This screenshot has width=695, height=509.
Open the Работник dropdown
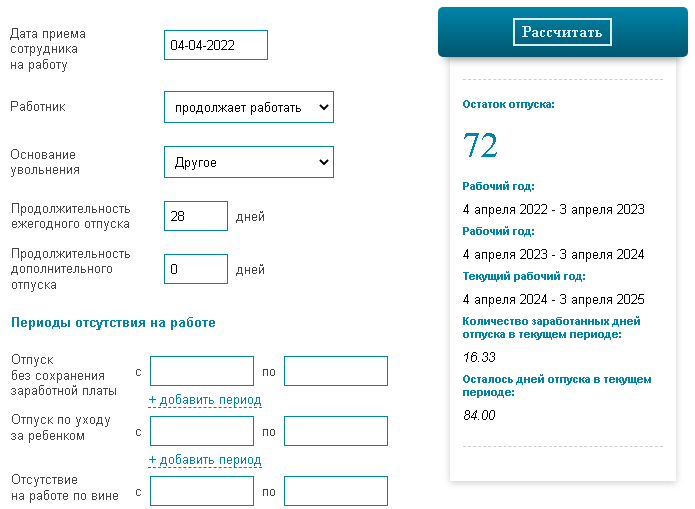tap(249, 107)
